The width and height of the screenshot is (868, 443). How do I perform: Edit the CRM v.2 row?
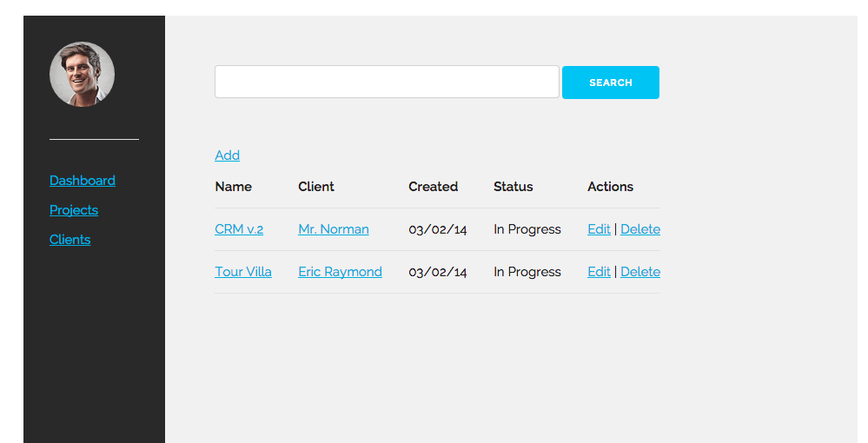coord(599,229)
